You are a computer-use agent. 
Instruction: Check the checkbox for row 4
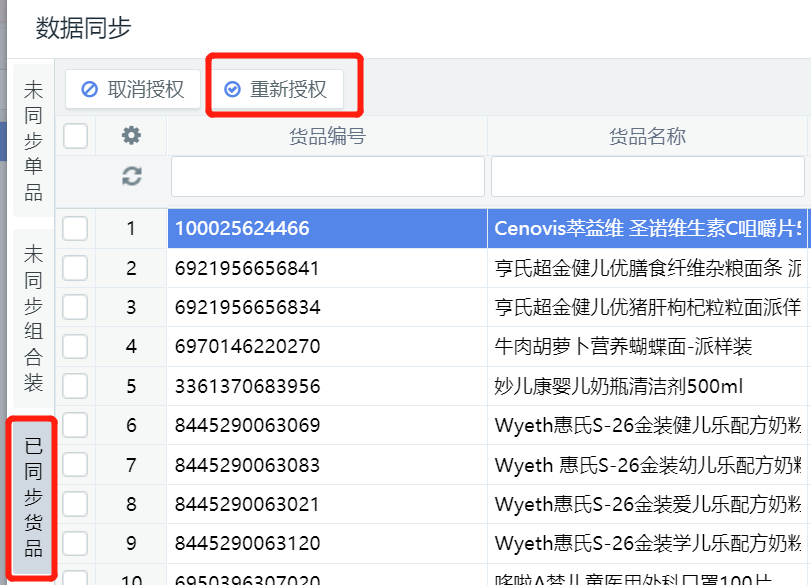76,346
